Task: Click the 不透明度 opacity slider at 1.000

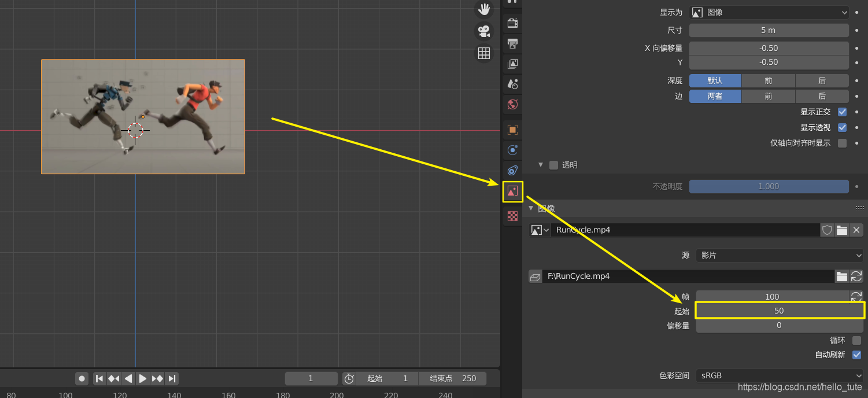Action: (x=769, y=186)
